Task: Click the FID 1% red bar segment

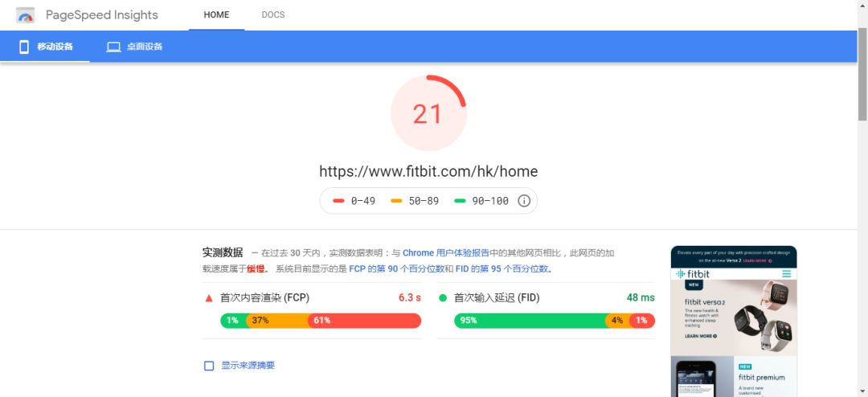Action: 642,321
